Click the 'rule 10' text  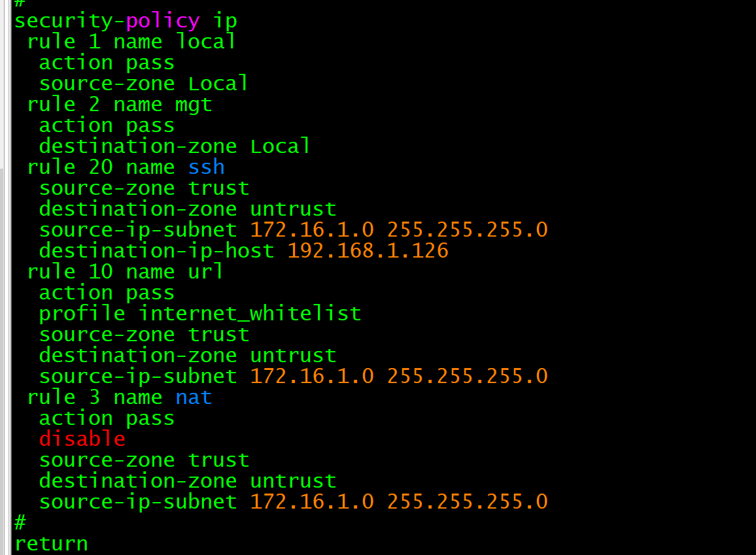(70, 272)
